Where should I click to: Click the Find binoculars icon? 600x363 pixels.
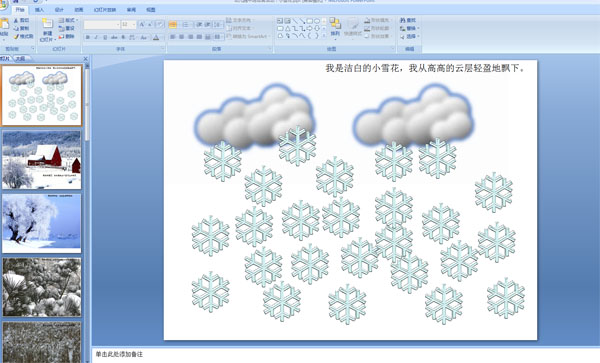pyautogui.click(x=403, y=20)
